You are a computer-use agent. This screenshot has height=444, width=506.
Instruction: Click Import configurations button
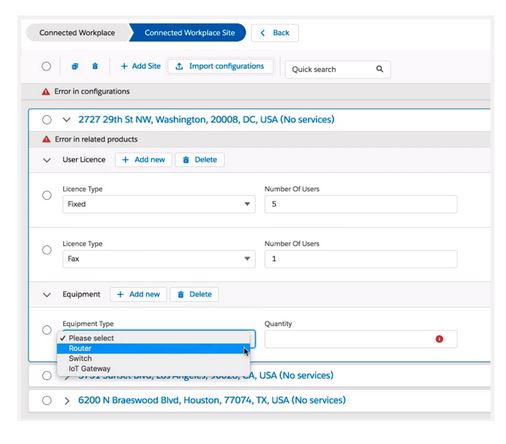[220, 66]
